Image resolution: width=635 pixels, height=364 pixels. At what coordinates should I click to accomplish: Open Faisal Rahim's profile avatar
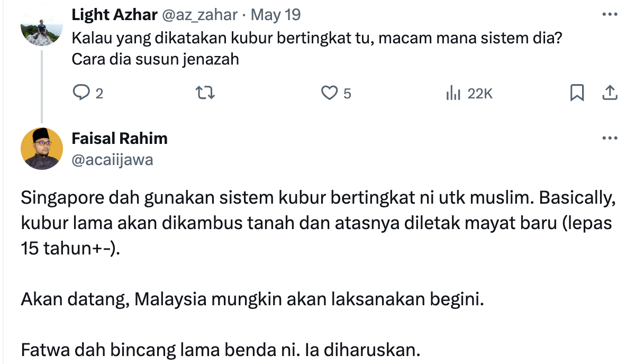click(x=41, y=148)
